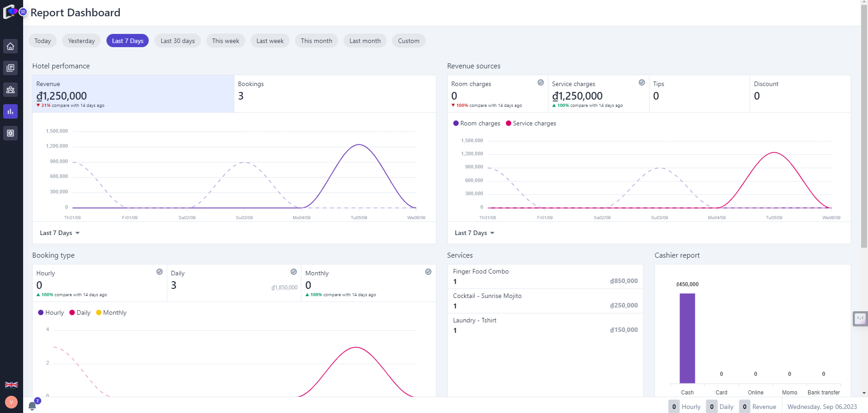
Task: Open the documents list icon in the sidebar
Action: coord(10,68)
